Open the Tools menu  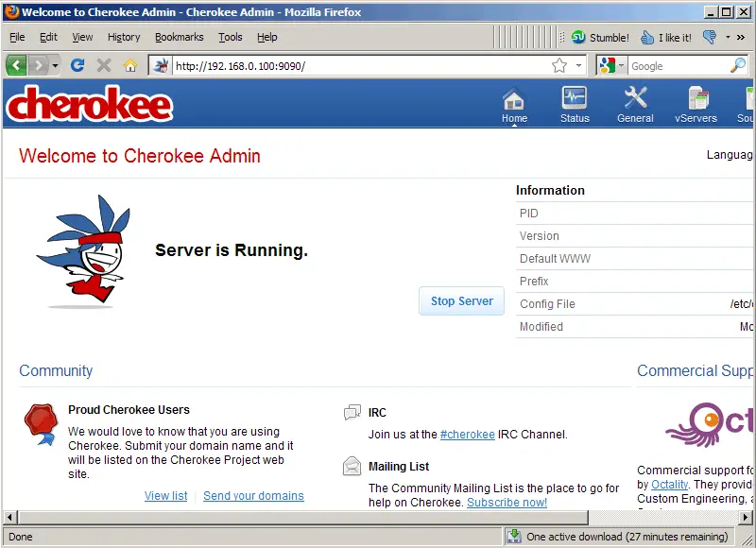coord(231,37)
